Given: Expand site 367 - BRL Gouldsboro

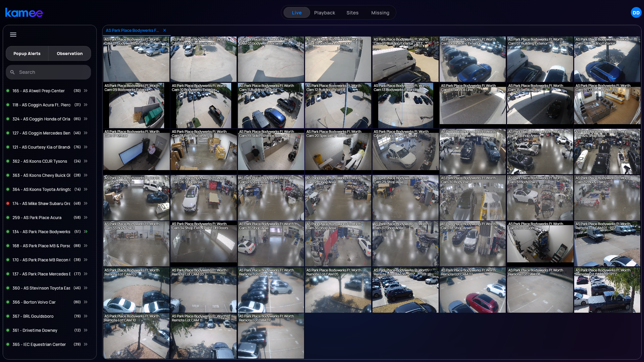Looking at the screenshot, I should point(86,316).
